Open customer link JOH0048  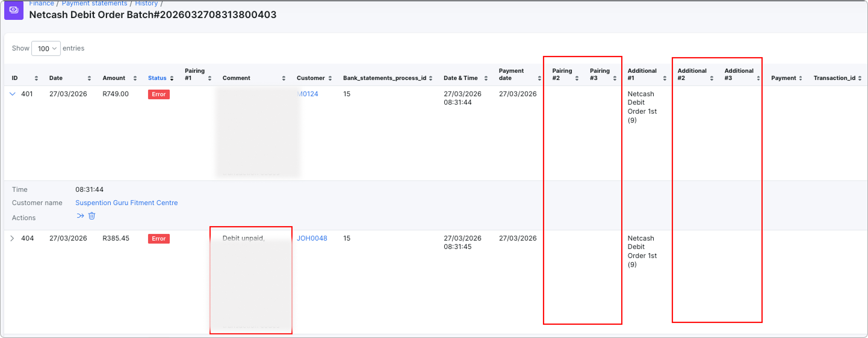point(312,239)
